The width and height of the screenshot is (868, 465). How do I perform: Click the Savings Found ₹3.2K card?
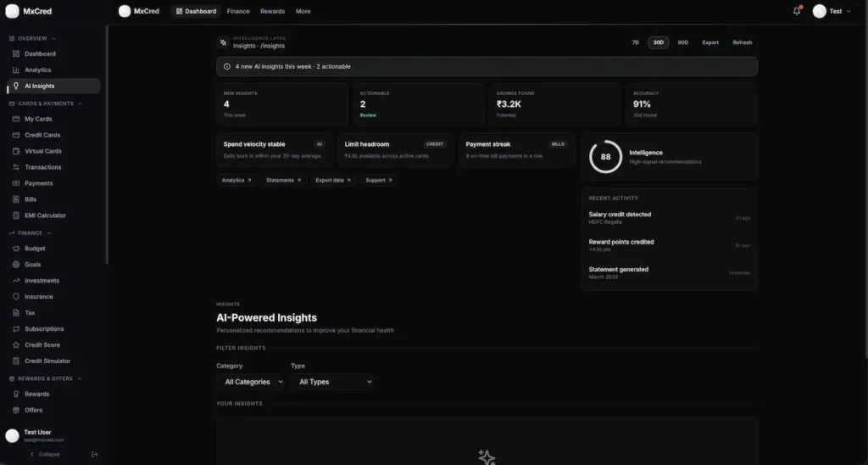pos(554,104)
